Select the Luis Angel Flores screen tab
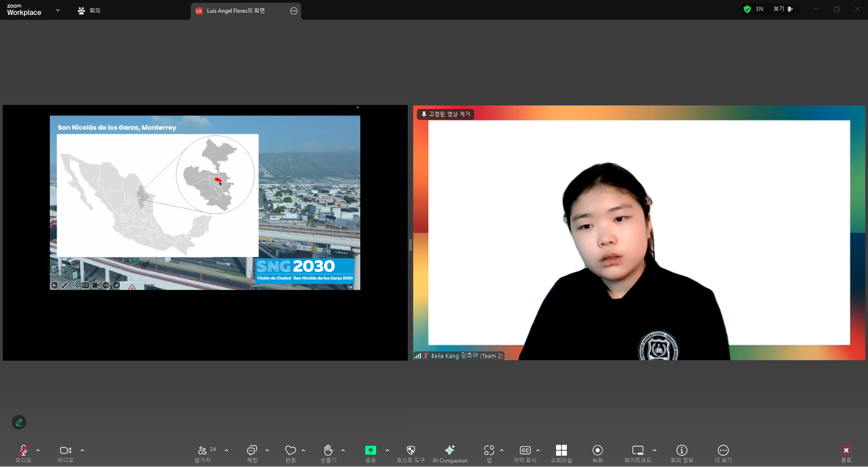 pos(236,11)
